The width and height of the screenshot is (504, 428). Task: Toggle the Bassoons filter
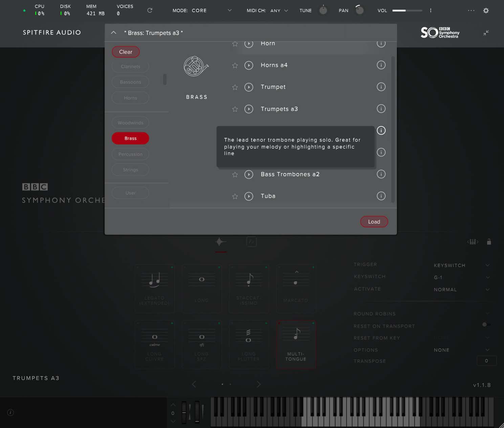(130, 82)
